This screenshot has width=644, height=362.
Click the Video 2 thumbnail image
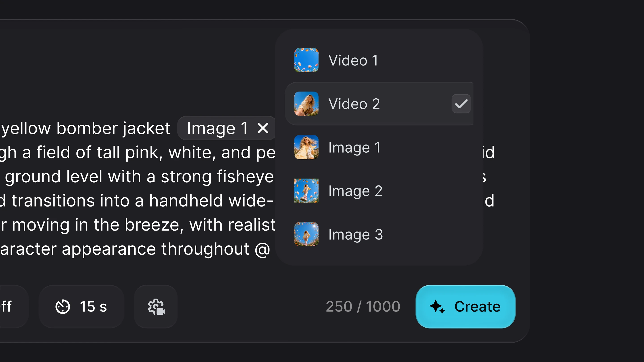306,104
